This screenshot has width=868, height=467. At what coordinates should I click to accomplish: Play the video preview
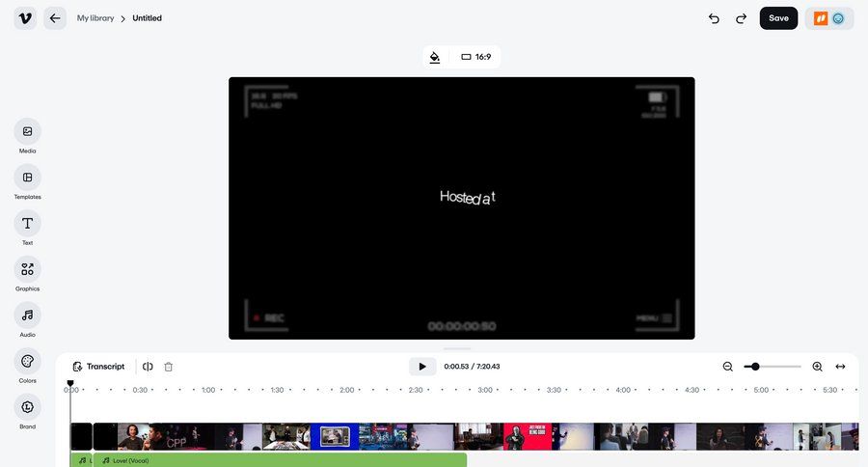point(422,367)
